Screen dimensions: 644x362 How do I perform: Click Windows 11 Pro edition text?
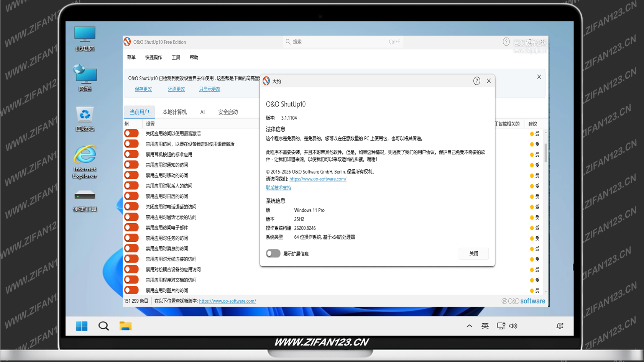click(x=309, y=210)
